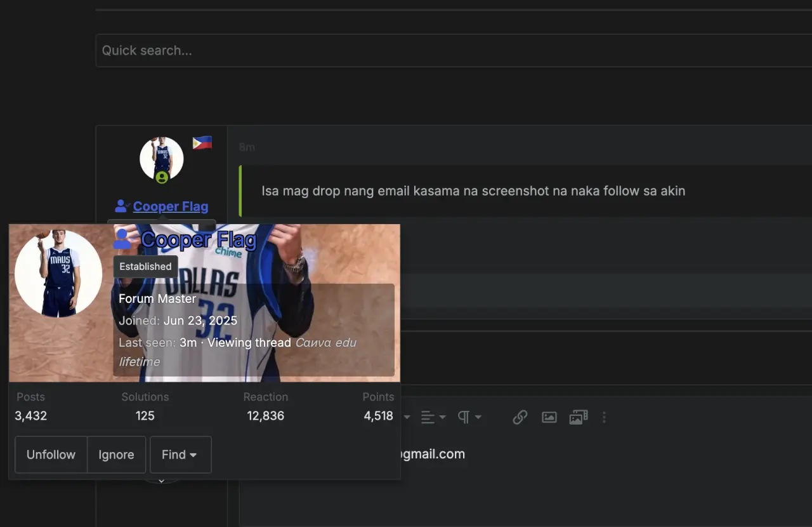Click the quoted message about email screenshot

(473, 190)
